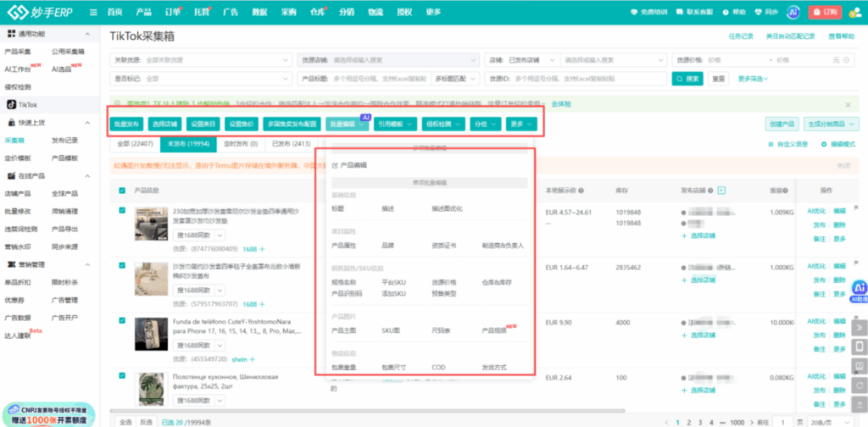This screenshot has width=868, height=427.
Task: Switch to the 全部 (22407) tab
Action: [135, 144]
